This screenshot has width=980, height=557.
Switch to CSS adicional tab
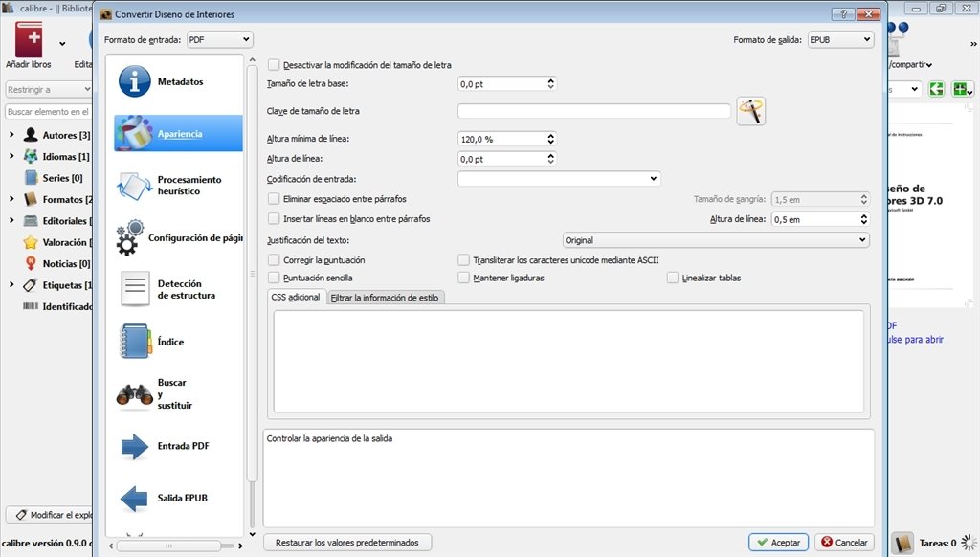(x=296, y=297)
